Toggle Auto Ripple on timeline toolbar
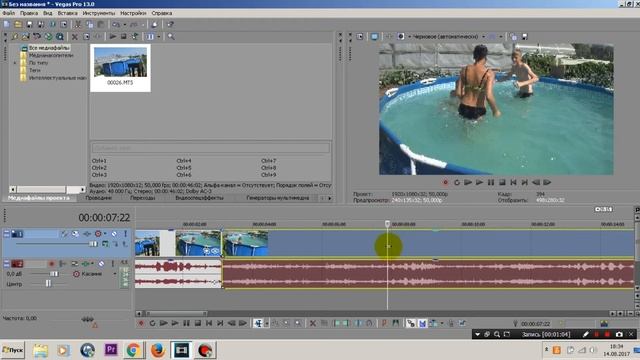640x360 pixels. (x=433, y=323)
